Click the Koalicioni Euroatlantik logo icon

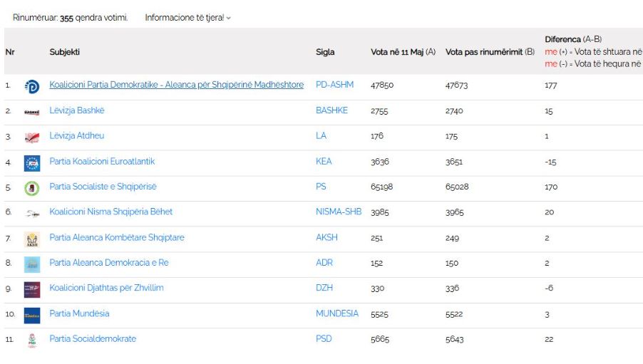31,163
